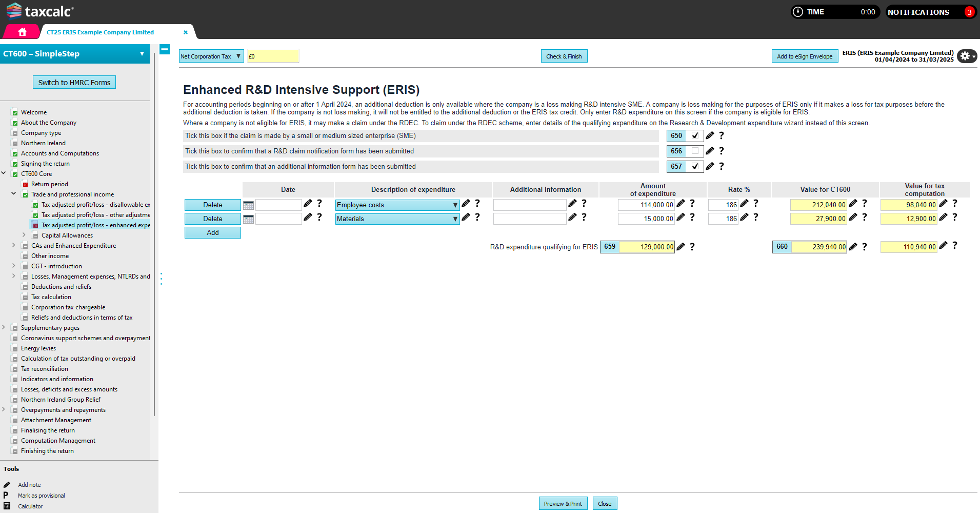The image size is (980, 513).
Task: Open the Net Corporation Tax dropdown
Action: (x=211, y=56)
